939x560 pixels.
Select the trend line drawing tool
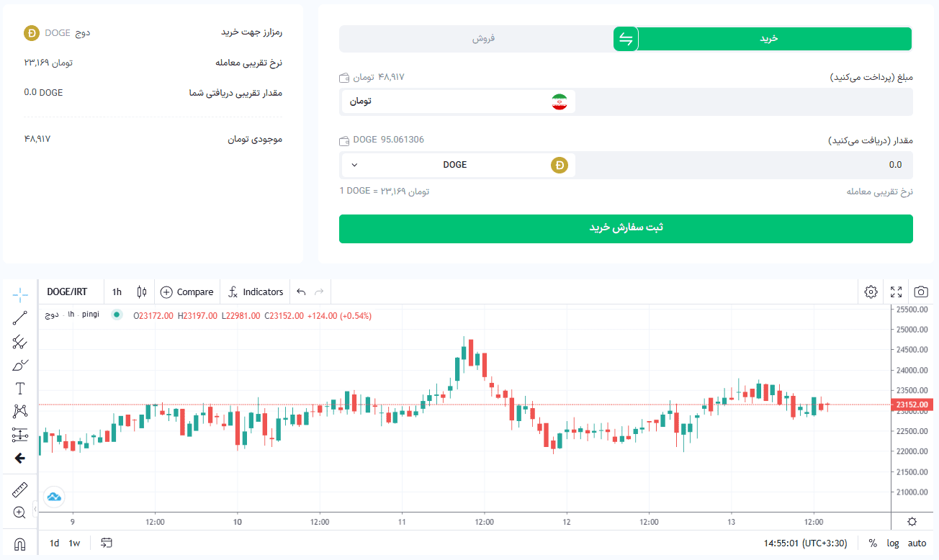(x=20, y=318)
